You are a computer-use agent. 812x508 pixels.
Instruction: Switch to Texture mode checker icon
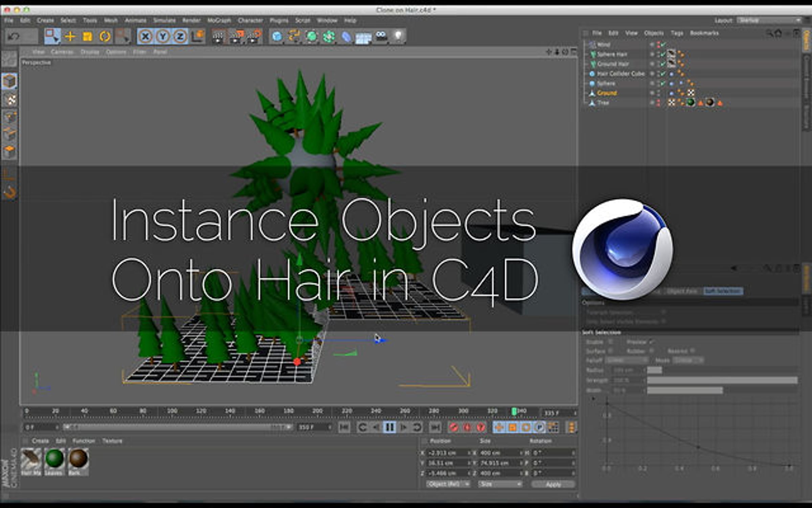tap(10, 100)
